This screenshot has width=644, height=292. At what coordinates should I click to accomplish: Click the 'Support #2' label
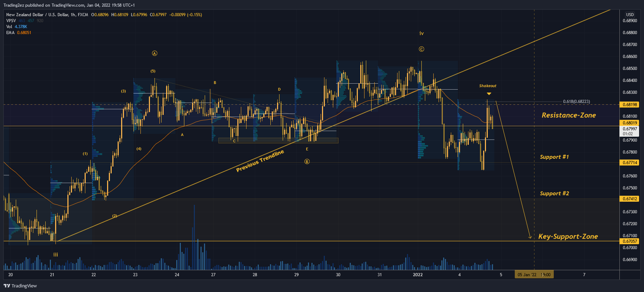point(554,193)
